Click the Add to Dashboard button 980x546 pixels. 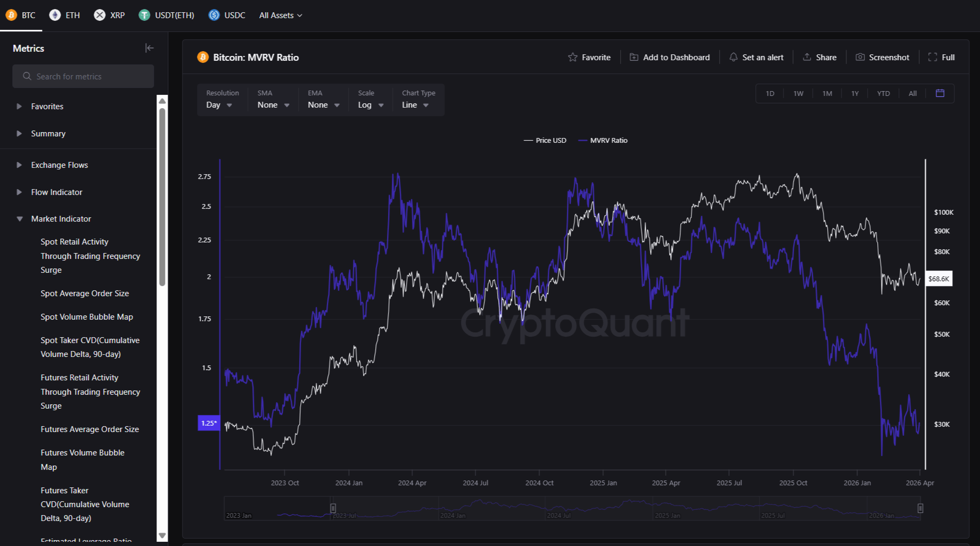coord(670,57)
